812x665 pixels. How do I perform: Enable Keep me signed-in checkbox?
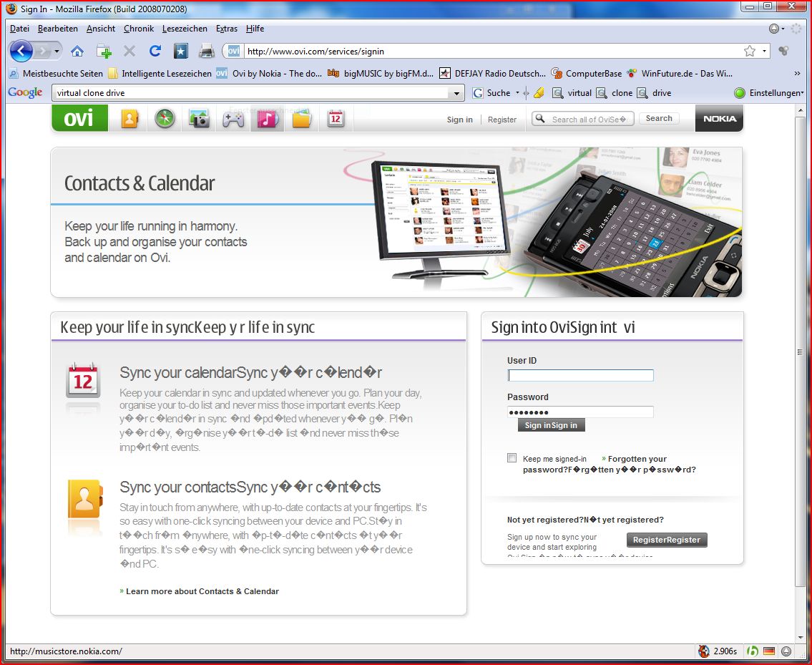click(x=512, y=458)
